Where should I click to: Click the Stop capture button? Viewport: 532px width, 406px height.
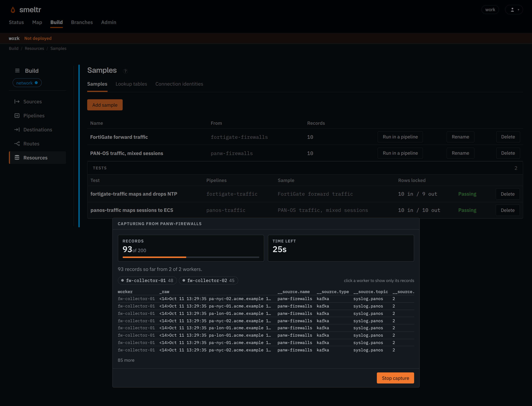(x=395, y=378)
